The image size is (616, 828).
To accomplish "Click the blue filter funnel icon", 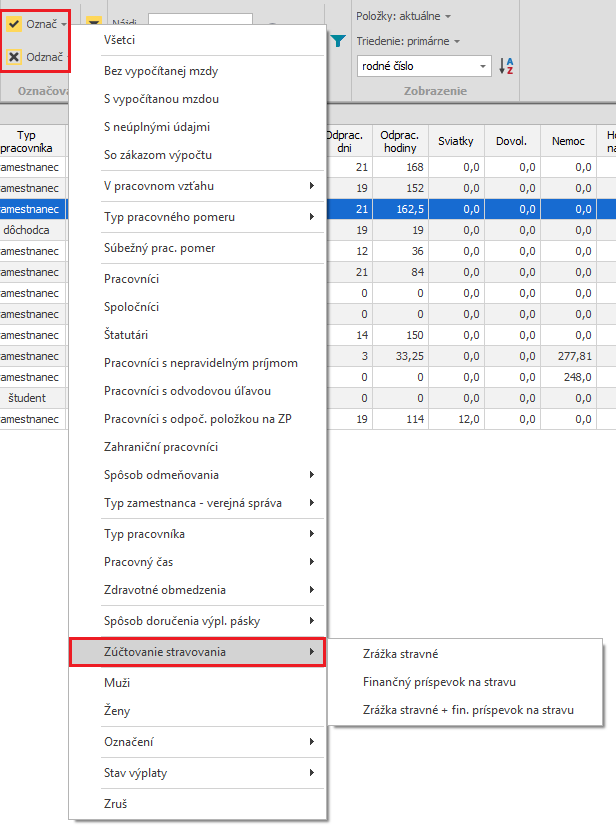I will (338, 40).
